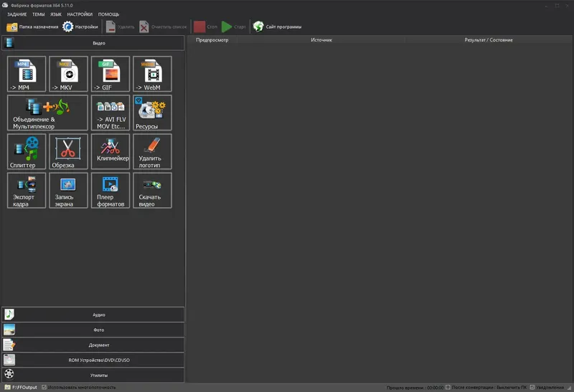Open the ТЕМЫ menu
574x392 pixels.
39,14
